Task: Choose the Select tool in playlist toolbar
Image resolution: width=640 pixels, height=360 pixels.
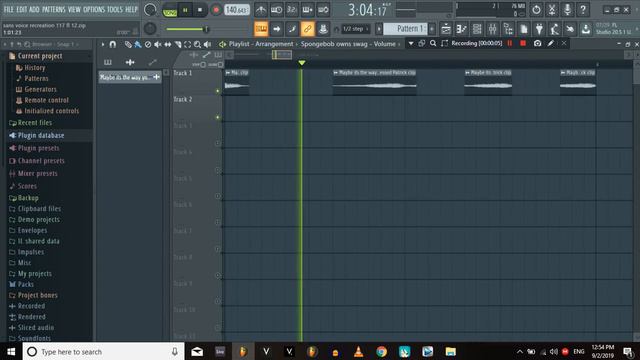Action: [x=188, y=44]
